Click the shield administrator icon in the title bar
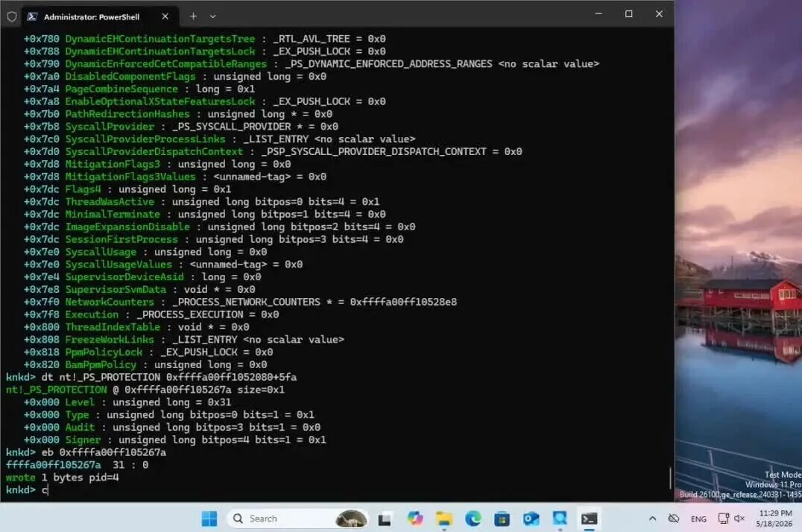The width and height of the screenshot is (802, 532). [x=12, y=17]
